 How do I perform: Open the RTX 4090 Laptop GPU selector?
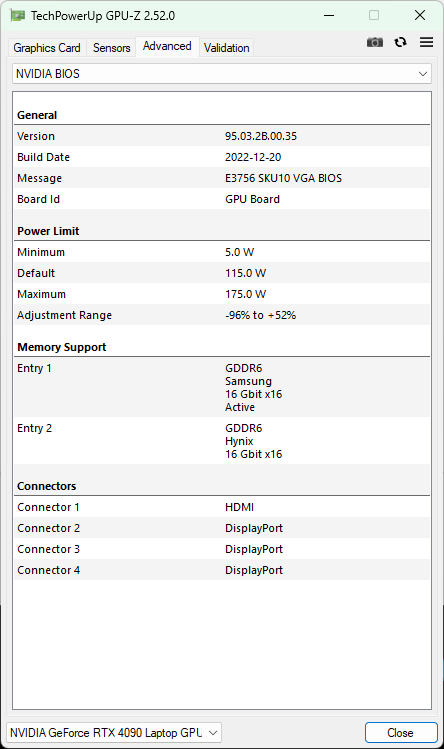click(114, 733)
